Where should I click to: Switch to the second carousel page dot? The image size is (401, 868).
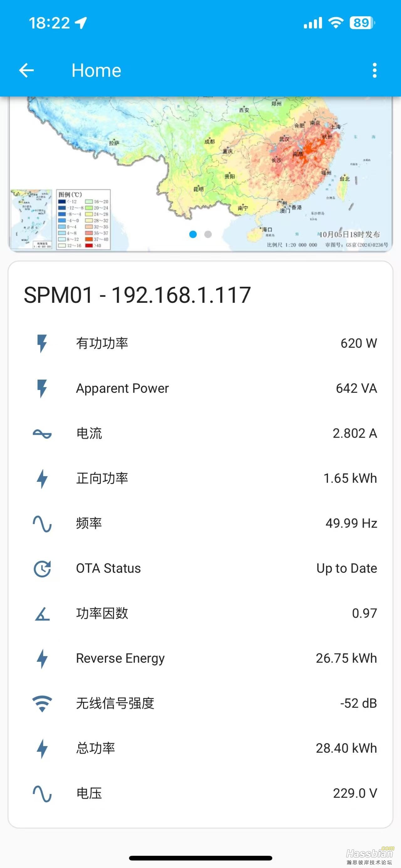(208, 234)
